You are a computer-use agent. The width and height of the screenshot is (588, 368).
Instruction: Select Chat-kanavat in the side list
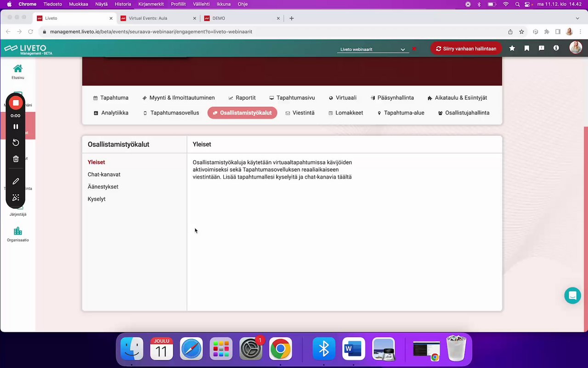(104, 174)
